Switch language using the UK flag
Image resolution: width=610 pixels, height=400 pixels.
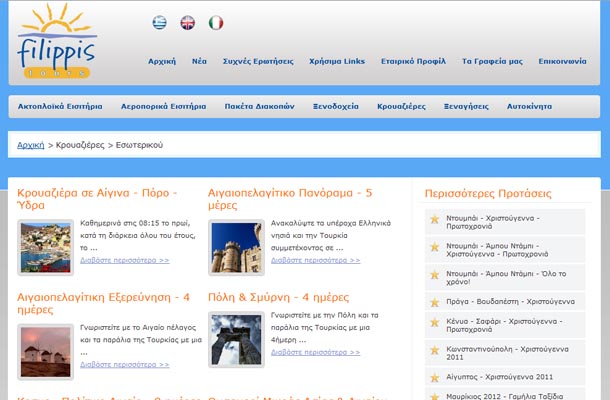point(187,22)
